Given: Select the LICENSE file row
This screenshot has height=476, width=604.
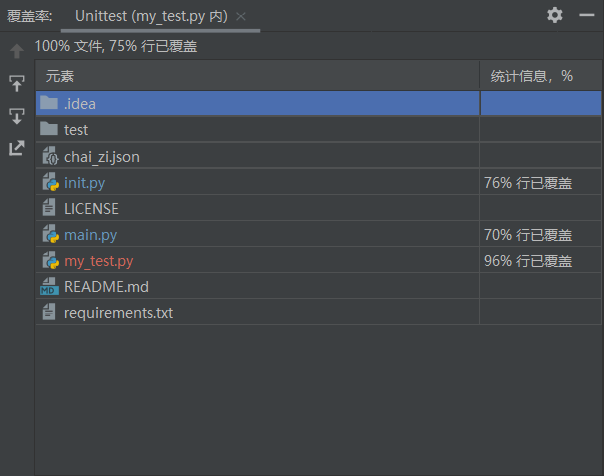Looking at the screenshot, I should point(91,209).
